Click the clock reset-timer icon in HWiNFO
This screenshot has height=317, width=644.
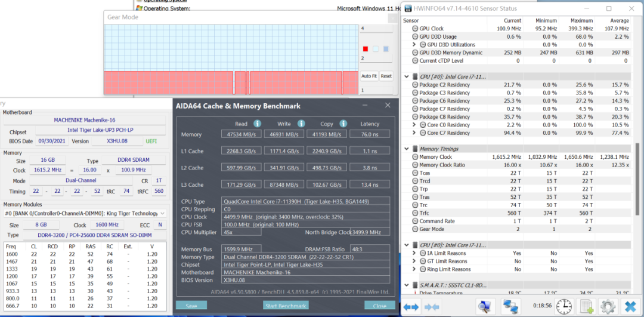click(564, 307)
